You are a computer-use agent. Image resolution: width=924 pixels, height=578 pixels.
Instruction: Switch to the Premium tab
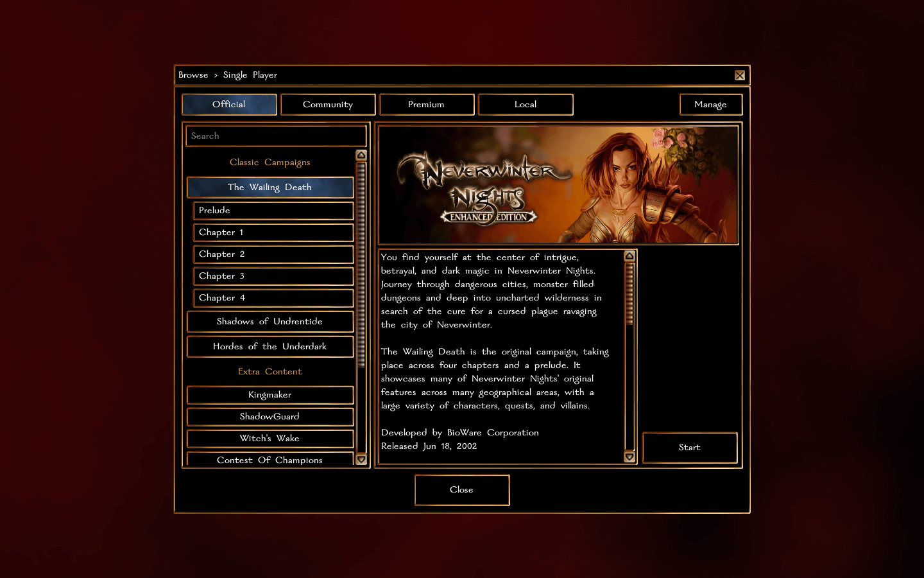point(427,104)
